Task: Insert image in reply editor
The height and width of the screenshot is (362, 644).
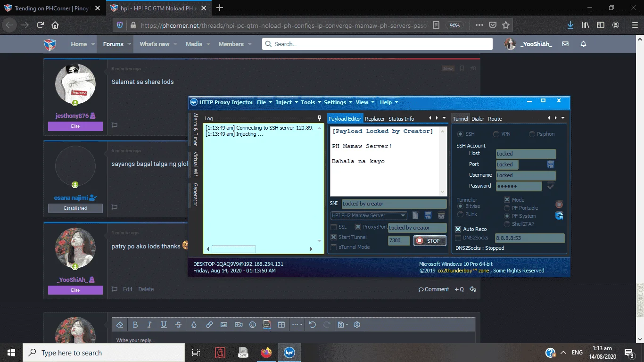Action: pyautogui.click(x=224, y=324)
